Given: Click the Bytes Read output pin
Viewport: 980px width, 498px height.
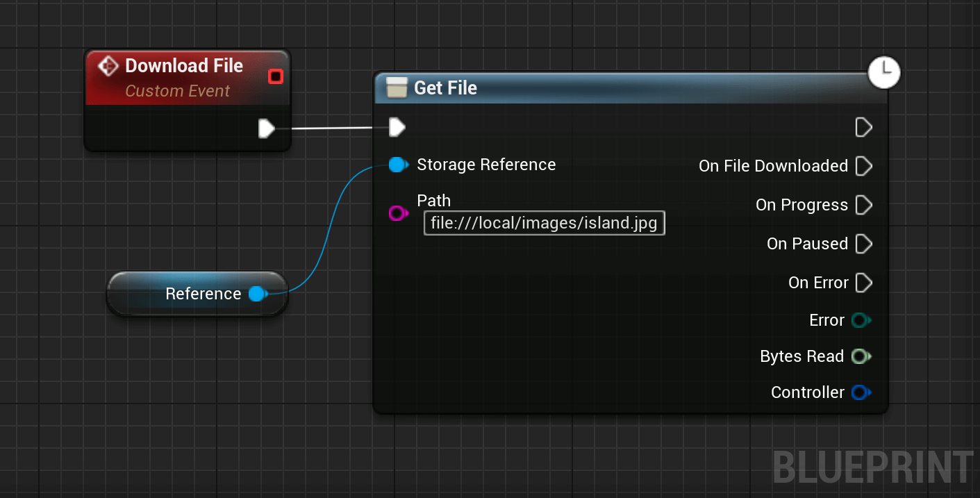Looking at the screenshot, I should pyautogui.click(x=861, y=356).
